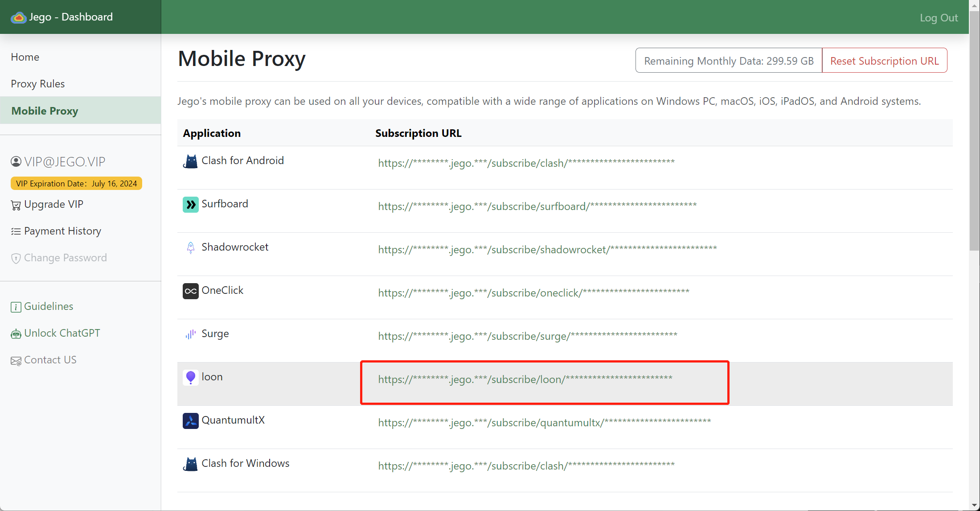
Task: Click the envelope icon beside Contact US
Action: [16, 361]
